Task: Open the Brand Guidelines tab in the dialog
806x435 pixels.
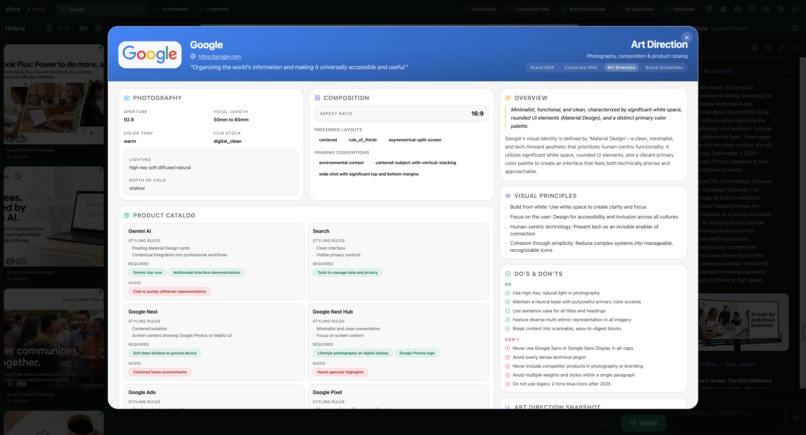Action: 664,67
